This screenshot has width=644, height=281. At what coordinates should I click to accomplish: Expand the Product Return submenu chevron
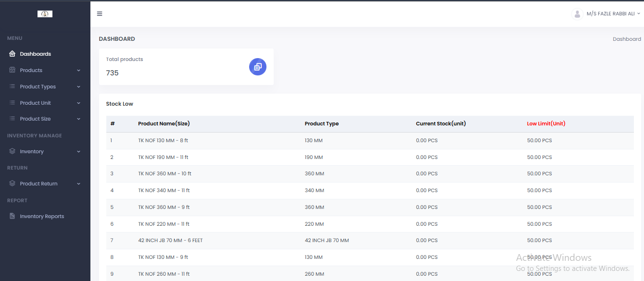[78, 184]
